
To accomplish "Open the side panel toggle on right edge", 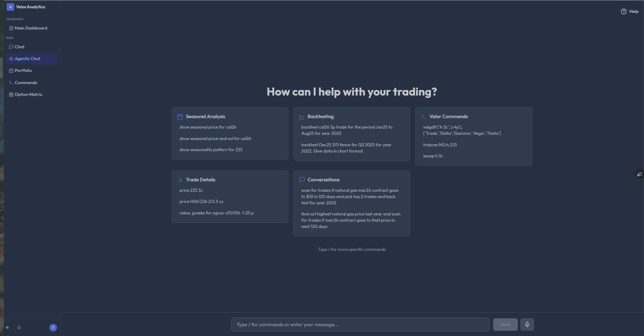I will pos(639,174).
